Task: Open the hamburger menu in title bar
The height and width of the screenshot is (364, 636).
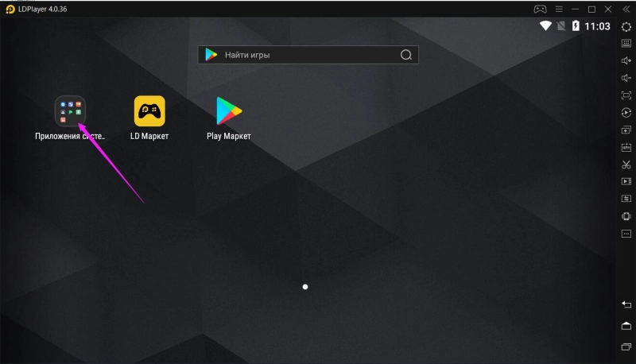Action: (x=559, y=9)
